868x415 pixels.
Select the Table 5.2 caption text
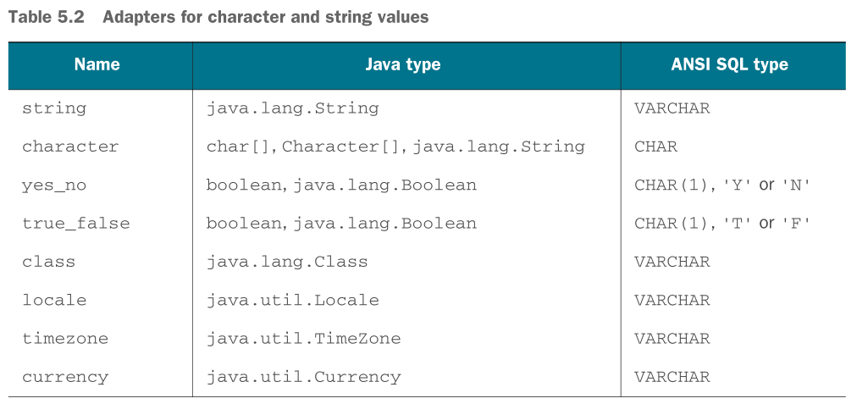[218, 17]
